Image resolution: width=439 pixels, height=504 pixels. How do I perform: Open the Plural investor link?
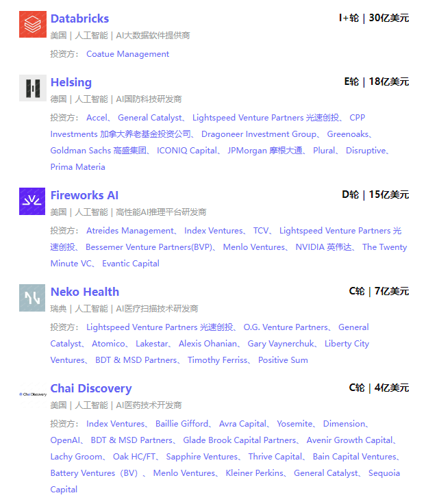click(x=324, y=151)
